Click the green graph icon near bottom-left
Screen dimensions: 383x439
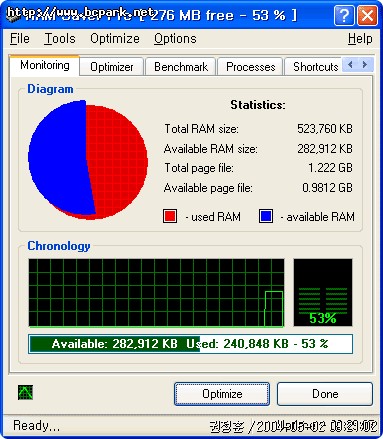25,393
